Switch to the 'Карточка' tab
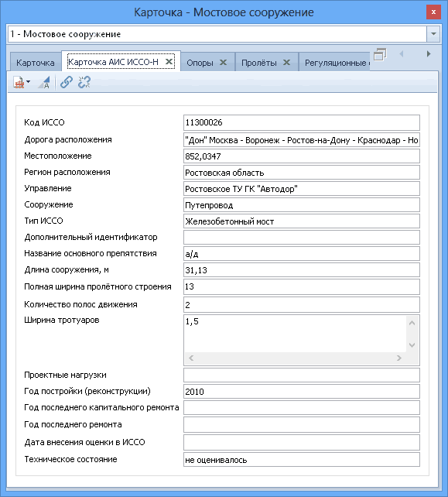The image size is (448, 497). point(36,63)
